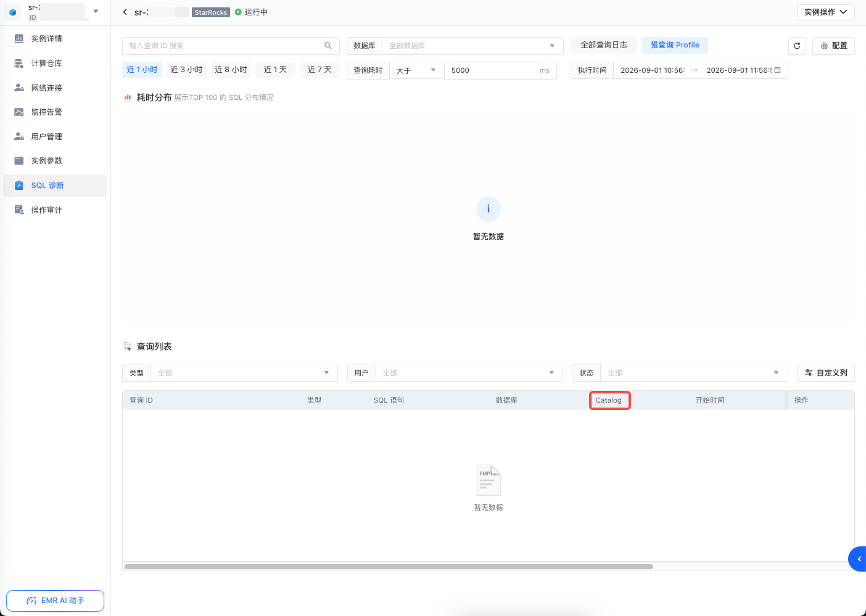Click the 用户管理 sidebar icon
Viewport: 866px width, 616px height.
(19, 136)
